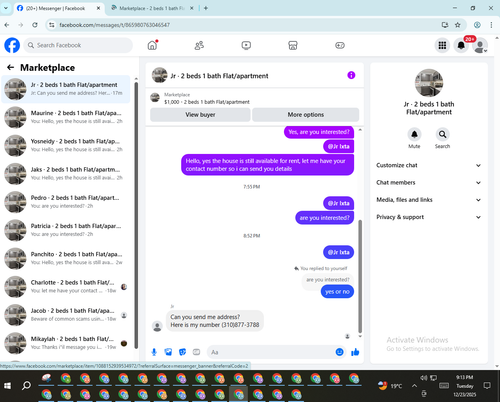
Task: Open Windows taskbar search
Action: coord(26,386)
